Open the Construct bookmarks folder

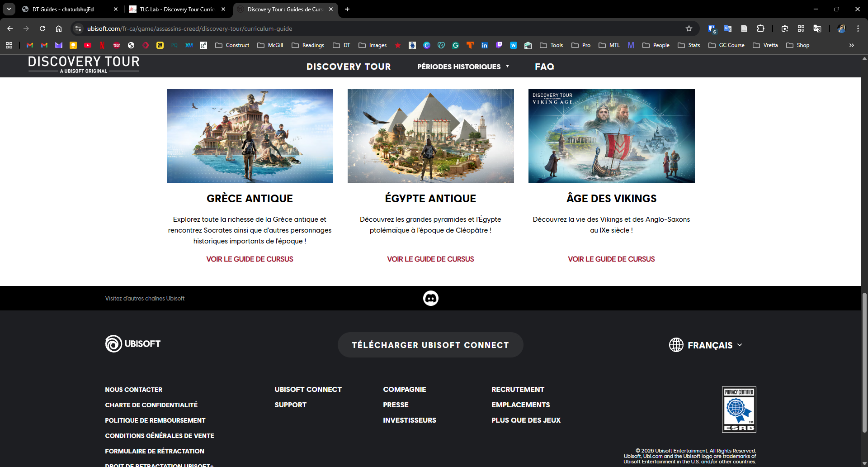pyautogui.click(x=232, y=45)
